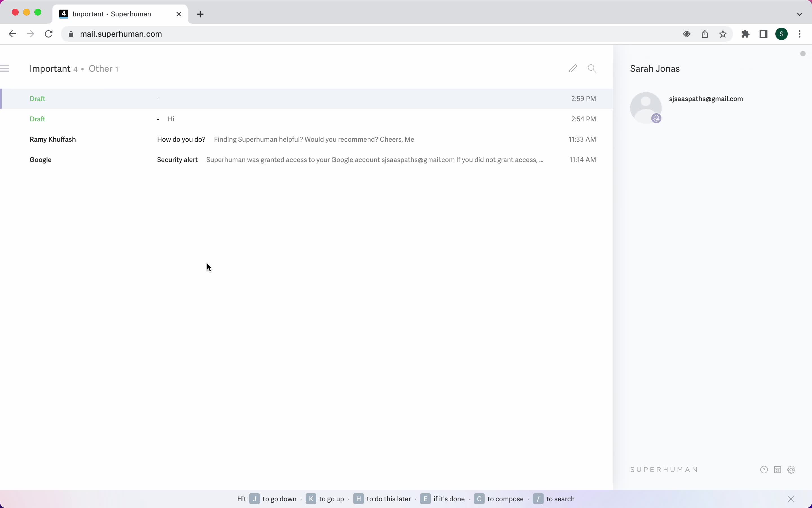Bookmark this page with star icon
Viewport: 812px width, 508px height.
click(723, 34)
